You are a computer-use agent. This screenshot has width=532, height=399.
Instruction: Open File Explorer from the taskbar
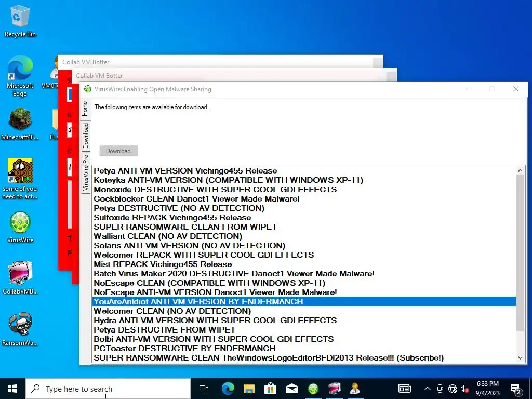tap(249, 389)
